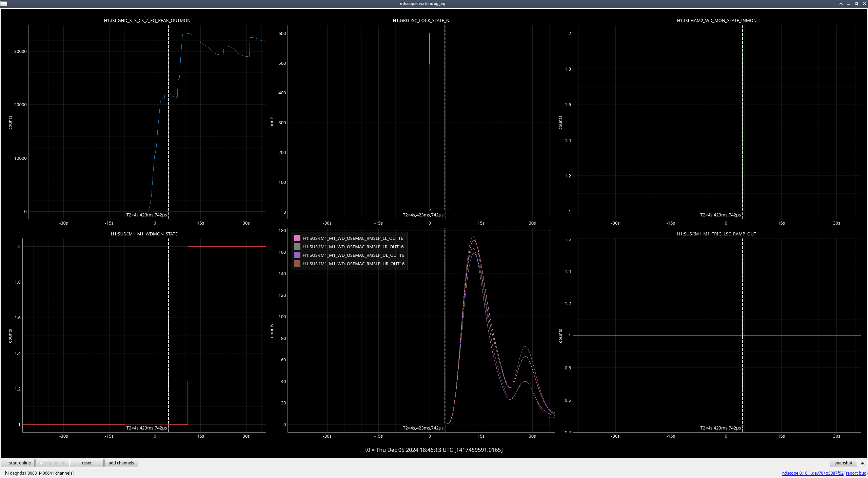Open the add channels dialog

(121, 463)
